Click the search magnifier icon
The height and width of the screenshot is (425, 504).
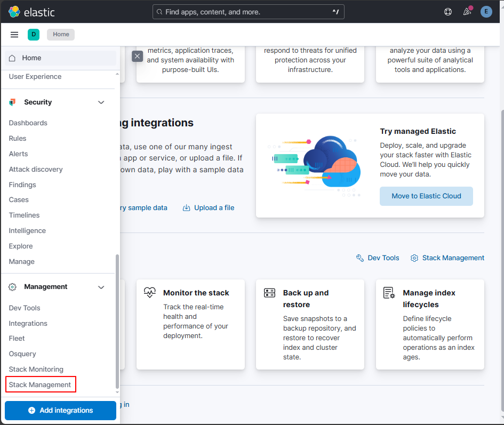tap(159, 12)
